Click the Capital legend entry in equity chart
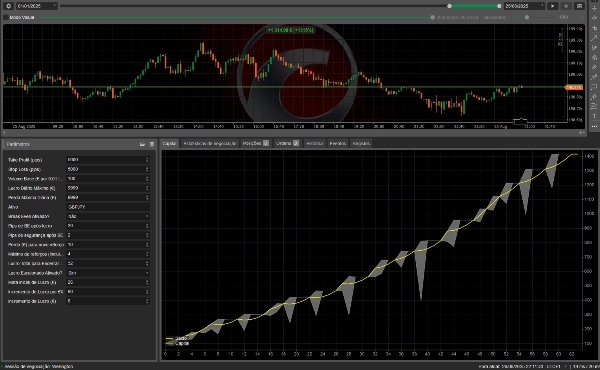 [178, 343]
